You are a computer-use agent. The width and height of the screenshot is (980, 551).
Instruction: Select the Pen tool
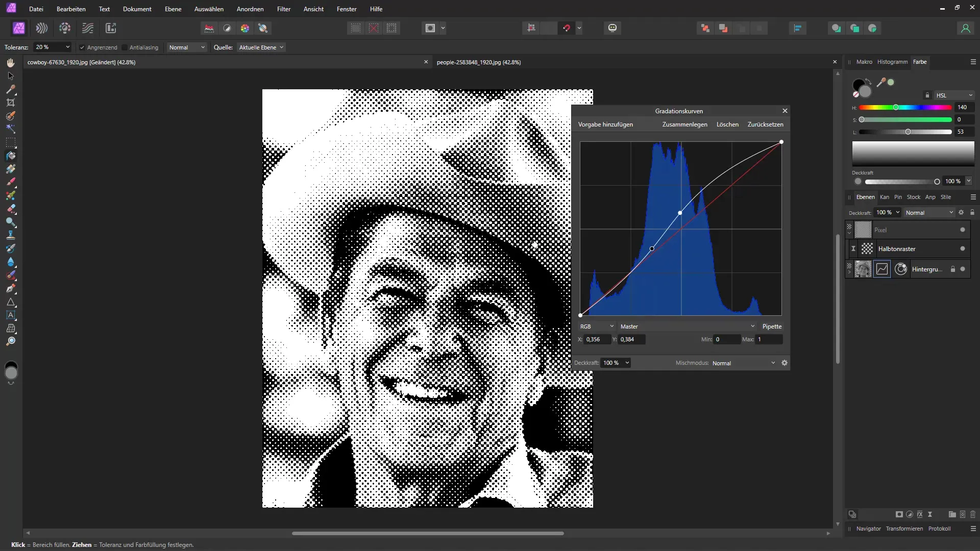coord(11,288)
